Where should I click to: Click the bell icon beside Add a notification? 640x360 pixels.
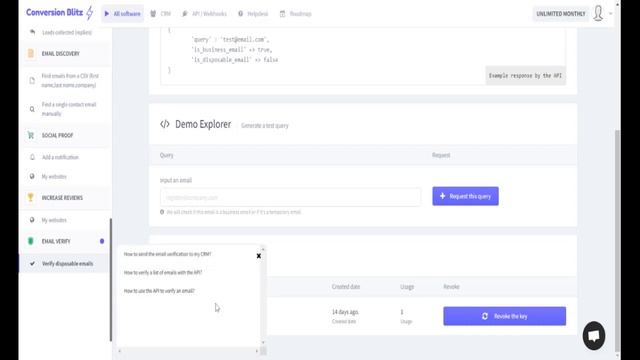click(x=32, y=157)
